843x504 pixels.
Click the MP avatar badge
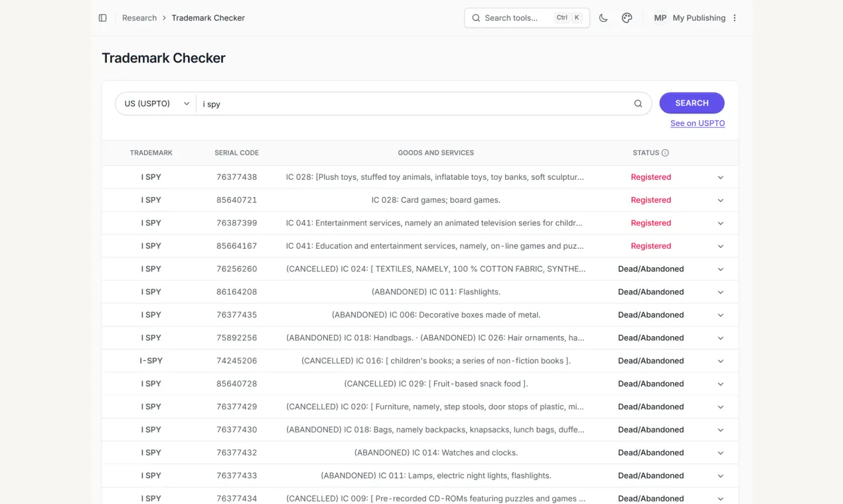coord(660,18)
